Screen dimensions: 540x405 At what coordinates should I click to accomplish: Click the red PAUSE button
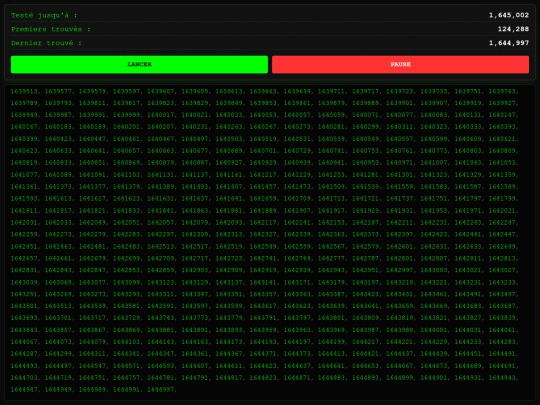coord(400,64)
